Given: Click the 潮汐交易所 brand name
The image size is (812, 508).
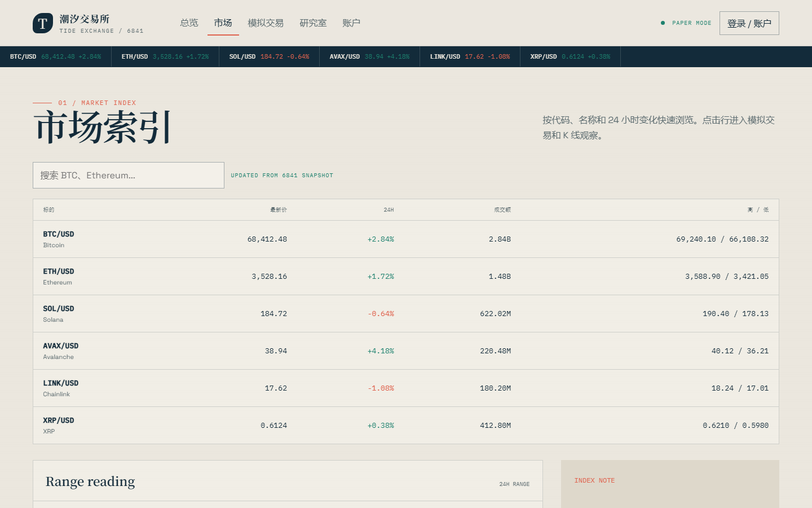Looking at the screenshot, I should pos(85,19).
